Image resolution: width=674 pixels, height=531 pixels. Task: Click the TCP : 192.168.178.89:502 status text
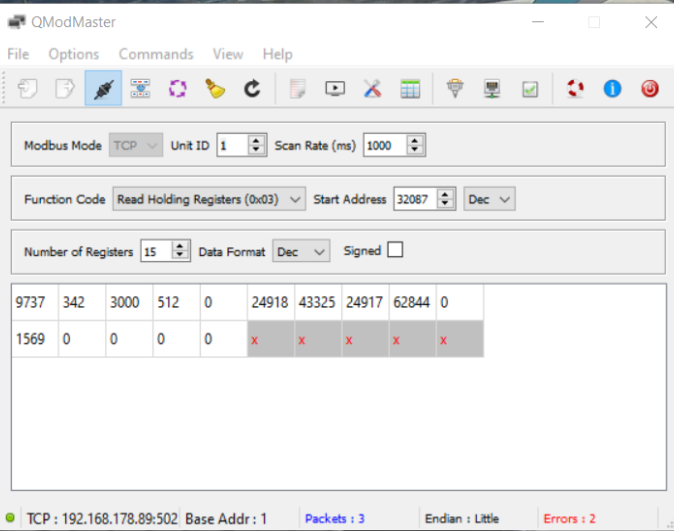pyautogui.click(x=102, y=519)
